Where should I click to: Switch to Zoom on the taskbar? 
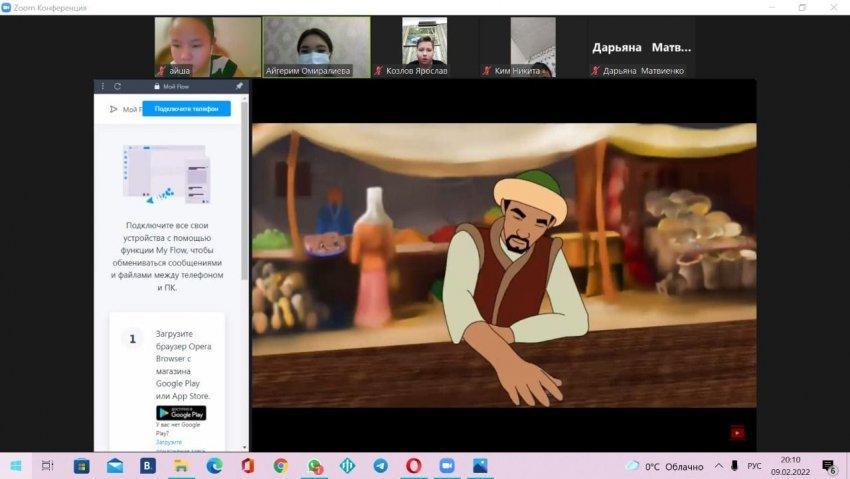tap(447, 466)
